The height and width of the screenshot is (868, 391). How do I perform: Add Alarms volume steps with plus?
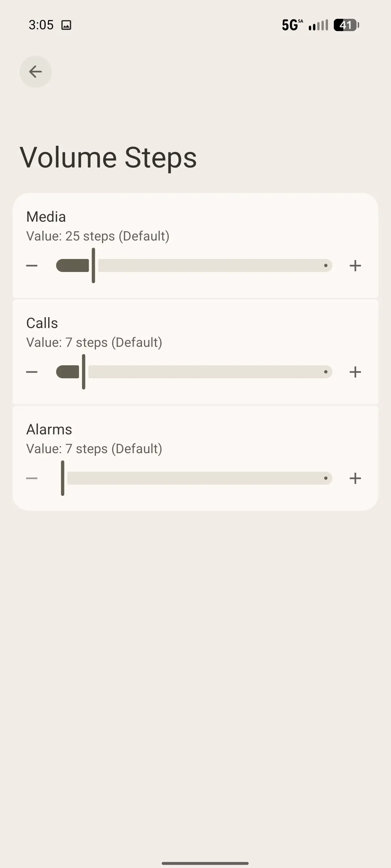[x=355, y=478]
